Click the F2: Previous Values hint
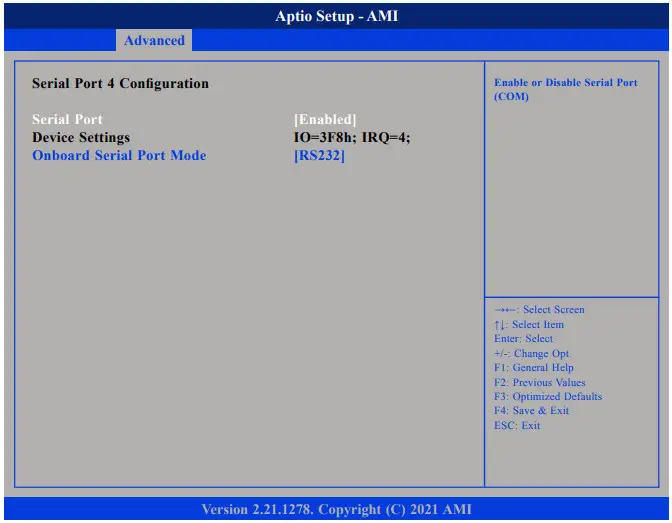Image resolution: width=672 pixels, height=523 pixels. coord(540,382)
